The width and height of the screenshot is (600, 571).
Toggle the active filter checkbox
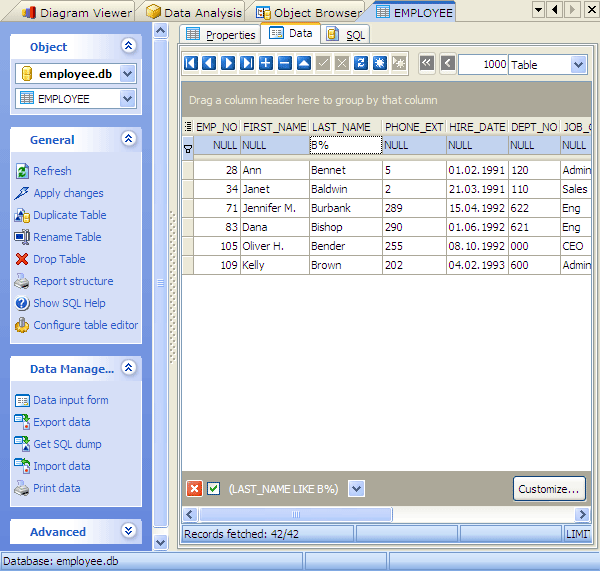(214, 489)
